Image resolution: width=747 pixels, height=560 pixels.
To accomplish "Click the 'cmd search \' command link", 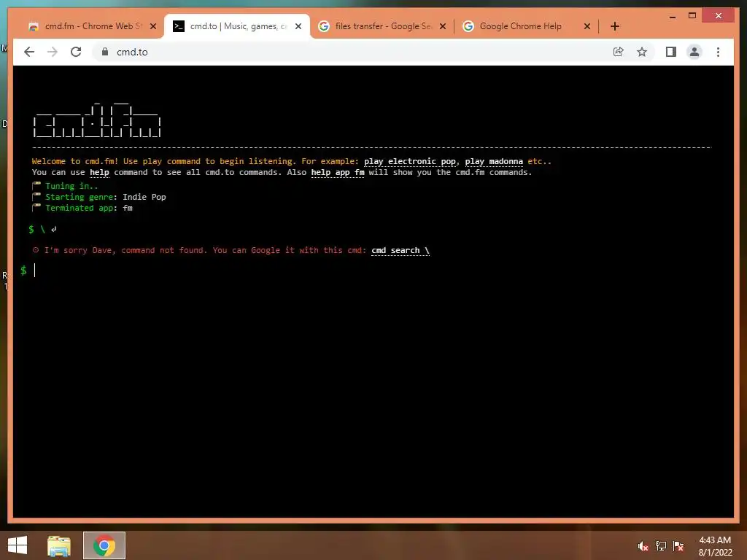I will [400, 251].
